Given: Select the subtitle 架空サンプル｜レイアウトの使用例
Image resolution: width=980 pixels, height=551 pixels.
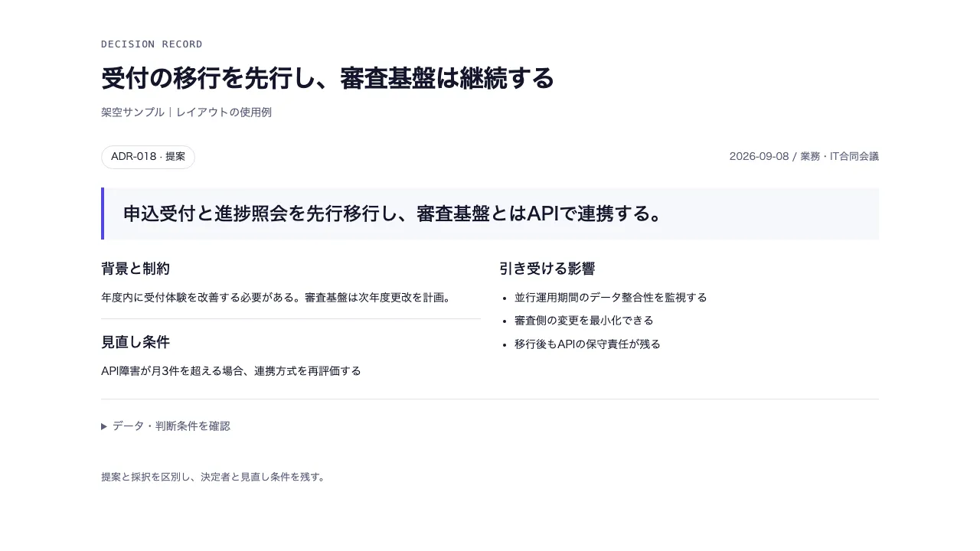Looking at the screenshot, I should click(186, 112).
